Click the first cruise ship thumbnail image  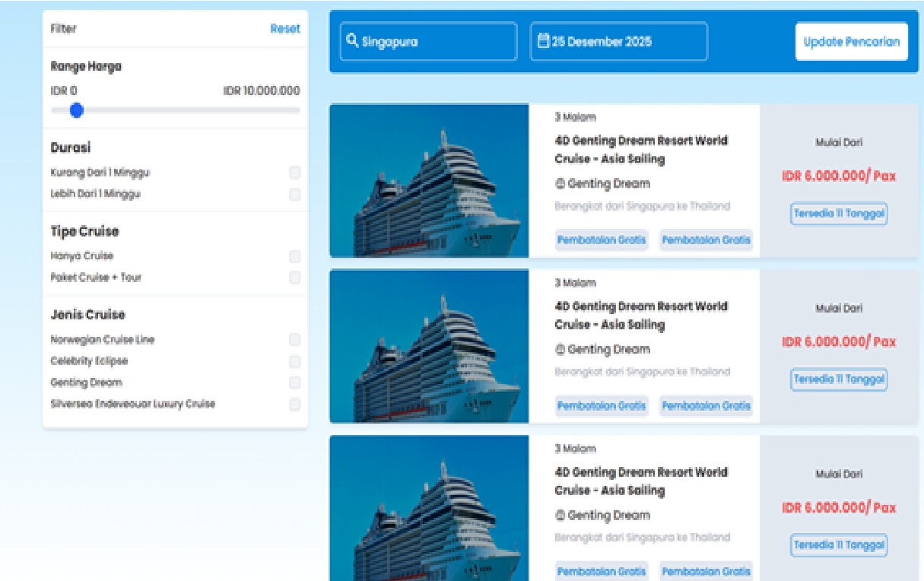[429, 181]
